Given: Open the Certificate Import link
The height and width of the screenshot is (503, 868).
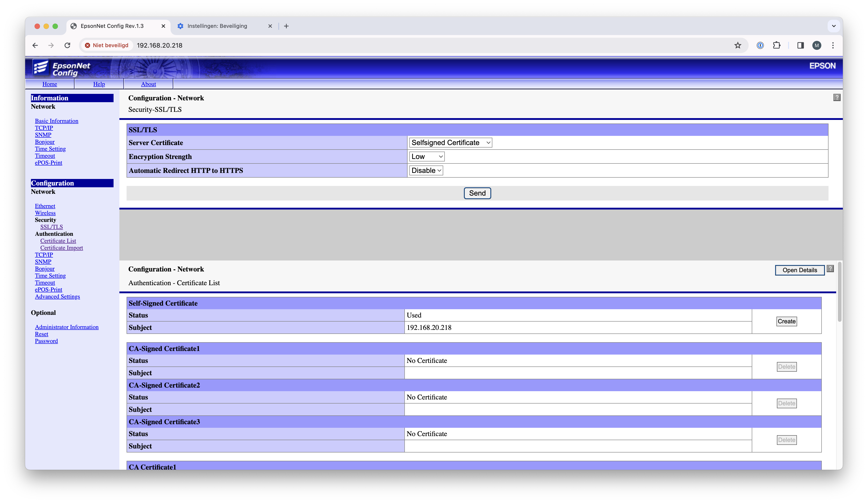Looking at the screenshot, I should [61, 247].
